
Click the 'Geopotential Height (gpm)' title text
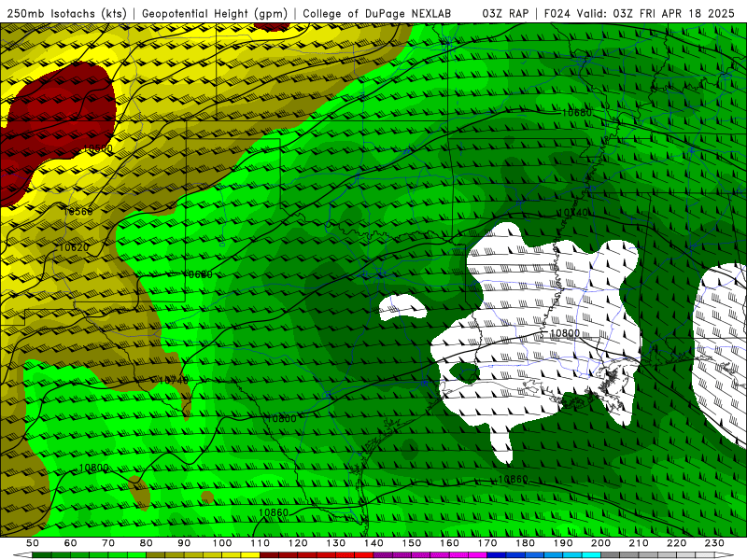215,14
